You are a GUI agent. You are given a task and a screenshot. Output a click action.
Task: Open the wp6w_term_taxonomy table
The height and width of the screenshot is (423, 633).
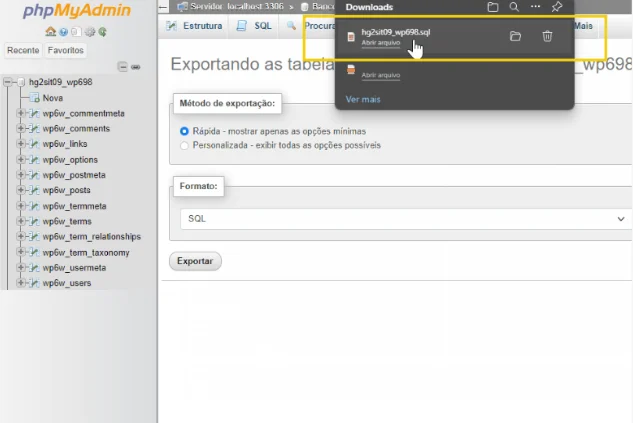86,253
